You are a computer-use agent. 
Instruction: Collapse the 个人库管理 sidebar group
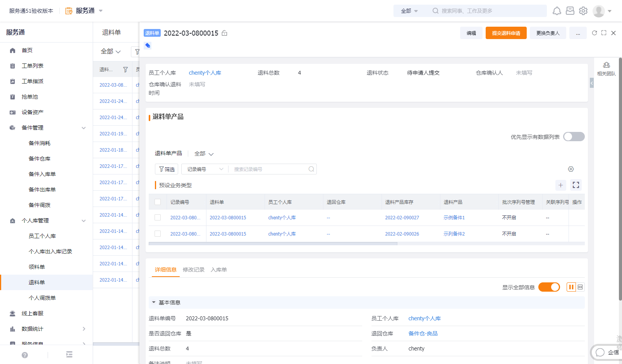coord(84,220)
